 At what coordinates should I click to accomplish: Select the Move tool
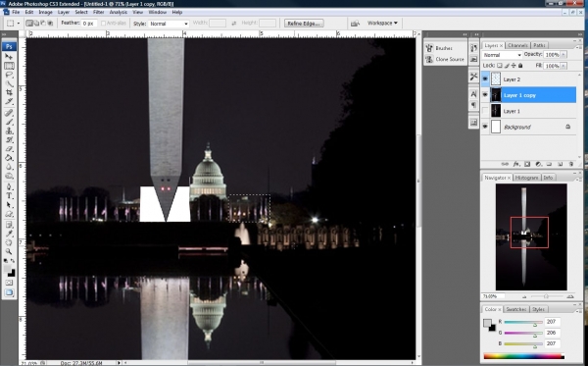coord(9,57)
